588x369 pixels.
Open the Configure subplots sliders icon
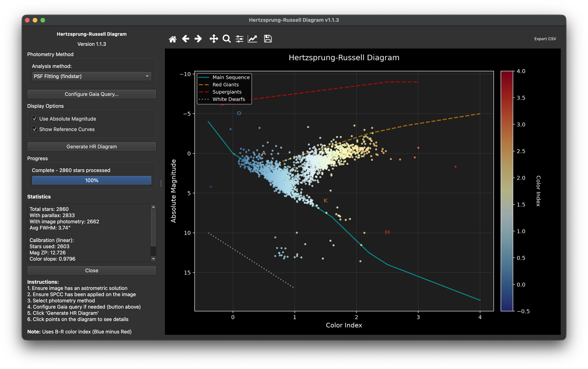(240, 39)
